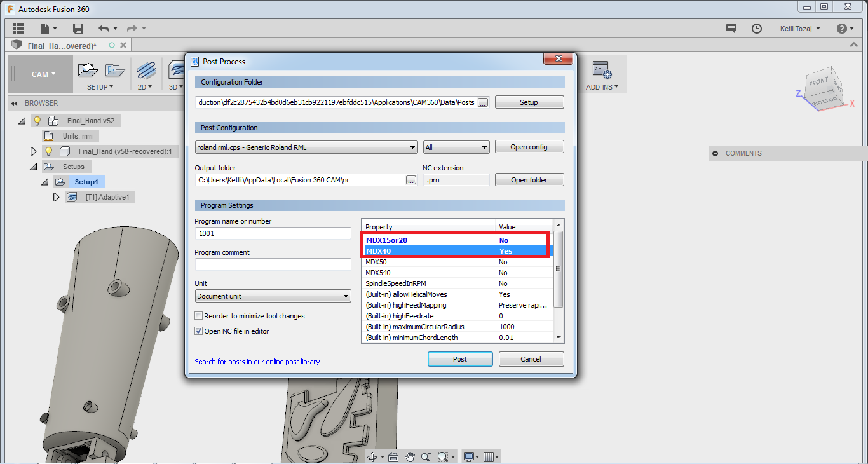Cancel the Post Process dialog
Image resolution: width=868 pixels, height=464 pixels.
[531, 359]
